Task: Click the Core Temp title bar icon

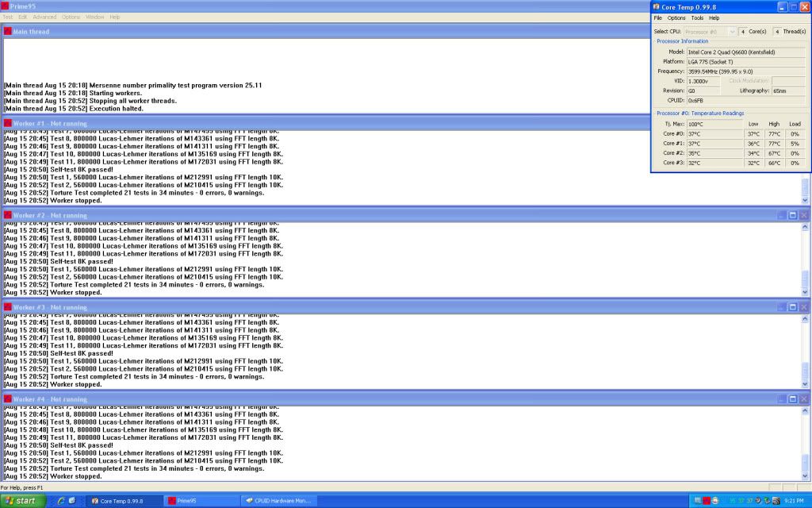Action: pos(656,6)
